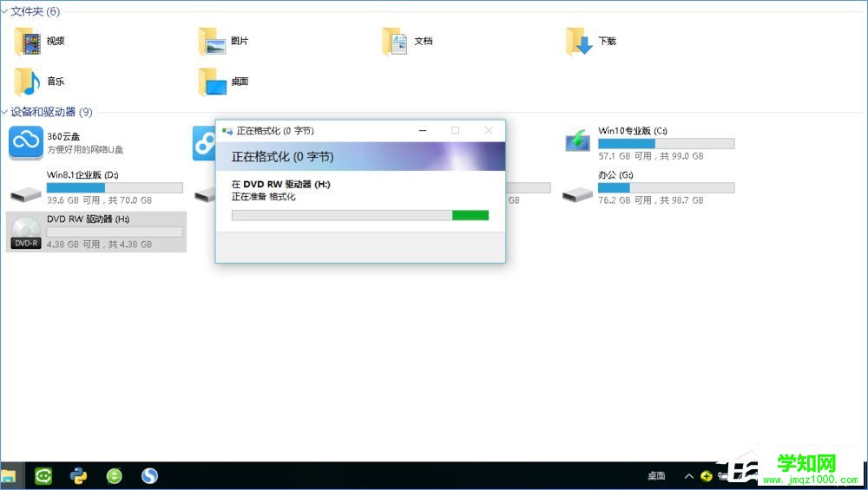The width and height of the screenshot is (868, 490).
Task: Open the 图片 folder icon
Action: coord(212,42)
